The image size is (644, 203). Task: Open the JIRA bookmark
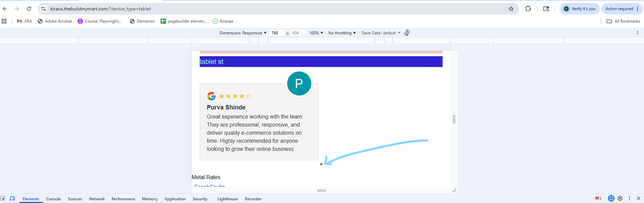[x=24, y=21]
